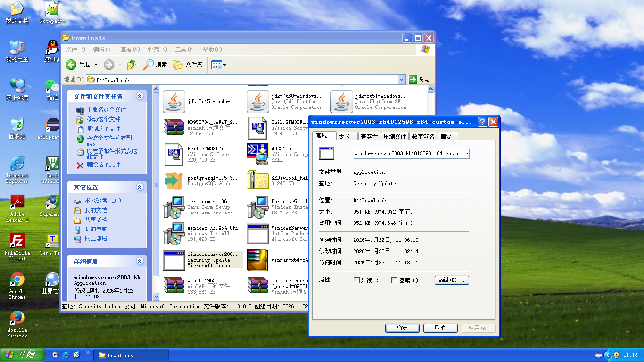Collapse the 文件和文件夹任务 panel section

click(x=140, y=96)
